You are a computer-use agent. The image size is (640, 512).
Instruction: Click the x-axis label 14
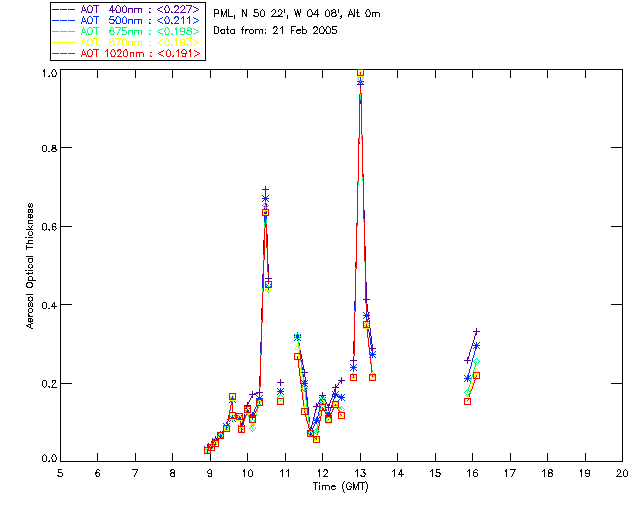[x=398, y=473]
